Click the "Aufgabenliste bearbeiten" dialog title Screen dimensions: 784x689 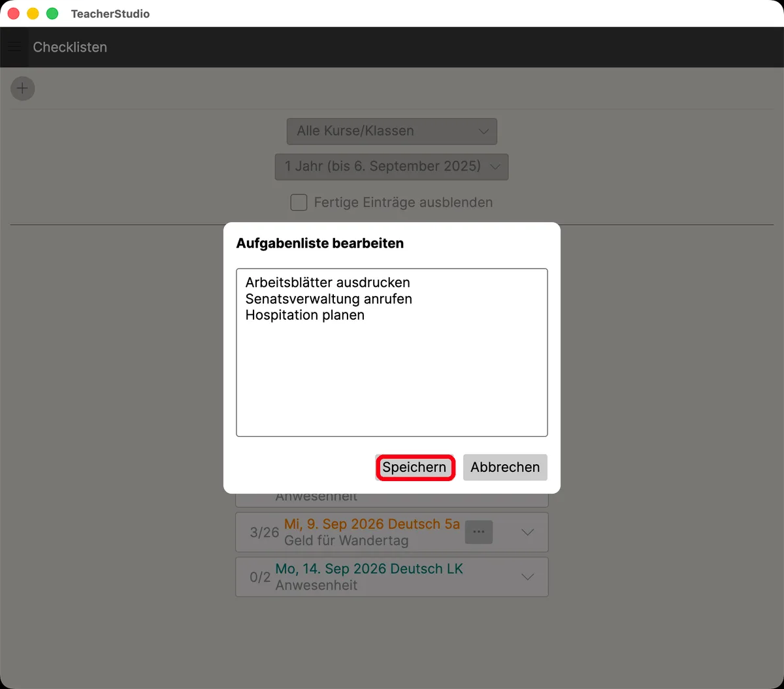pos(320,243)
